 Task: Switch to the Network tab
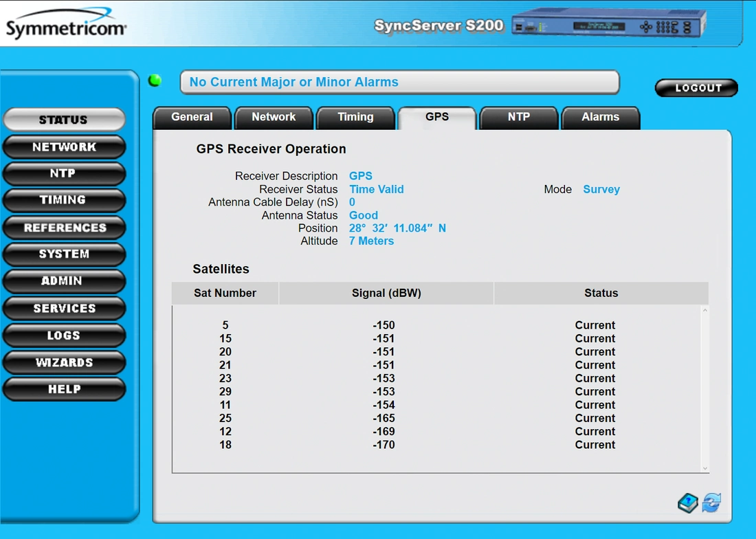pos(274,118)
